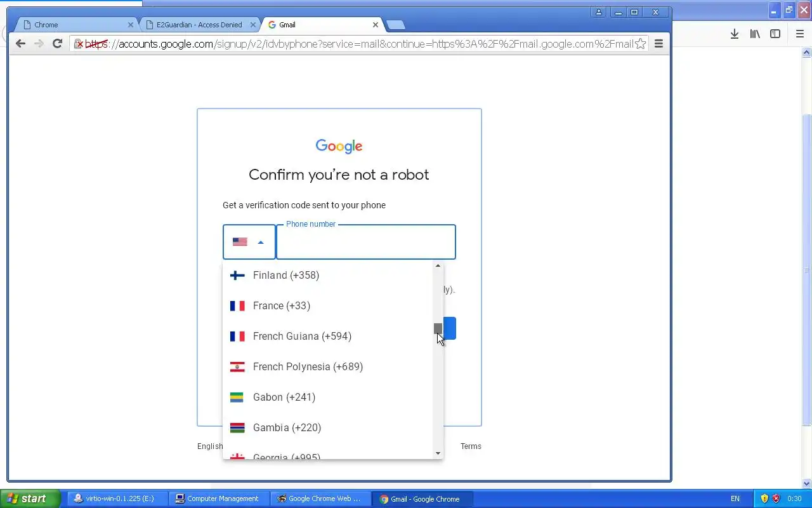
Task: Bookmark this page with the star icon
Action: (641, 43)
